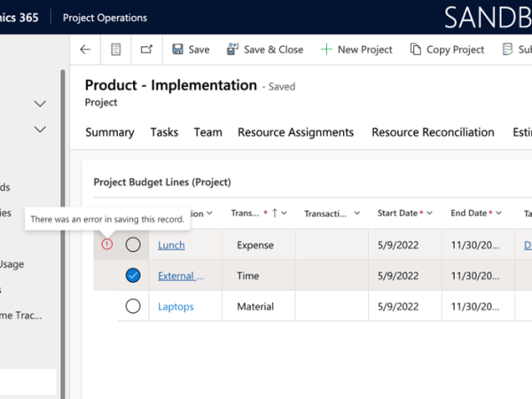The width and height of the screenshot is (532, 399).
Task: Click Save & Close button label
Action: 273,50
